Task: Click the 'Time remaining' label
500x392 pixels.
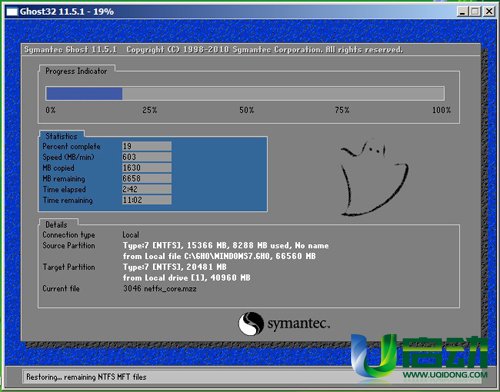Action: (68, 200)
